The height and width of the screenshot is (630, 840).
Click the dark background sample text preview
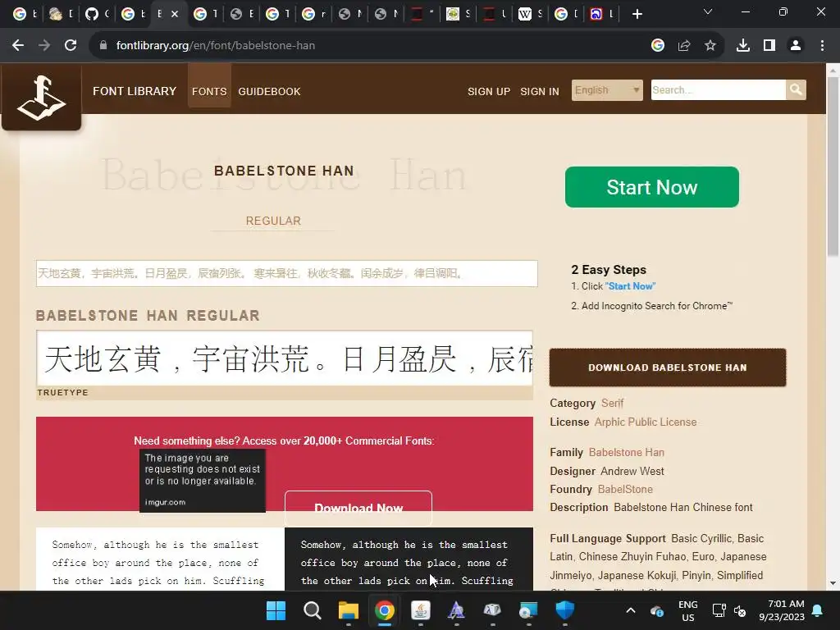[409, 559]
